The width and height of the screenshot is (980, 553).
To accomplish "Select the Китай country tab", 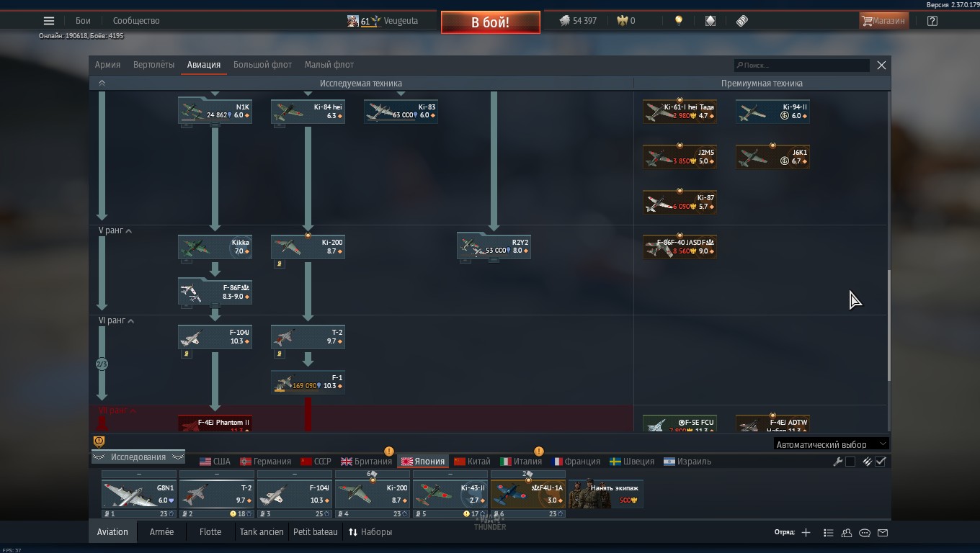I will tap(472, 462).
